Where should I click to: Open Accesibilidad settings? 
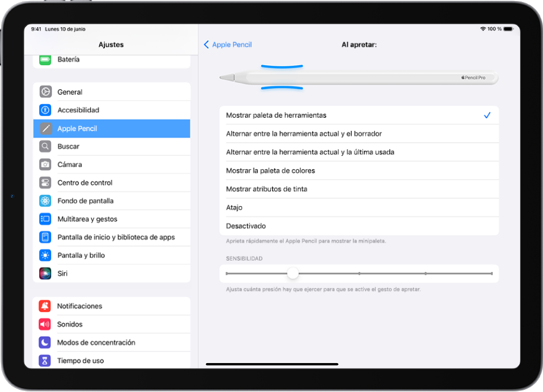[x=112, y=110]
